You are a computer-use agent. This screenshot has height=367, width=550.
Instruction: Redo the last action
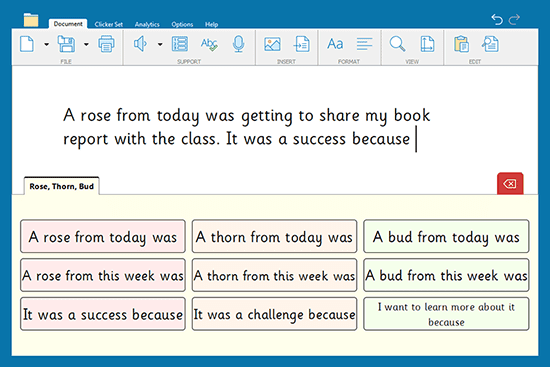tap(514, 19)
